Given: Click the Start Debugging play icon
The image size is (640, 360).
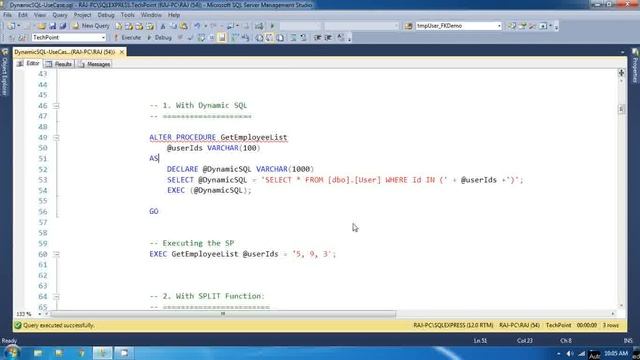Looking at the screenshot, I should (x=272, y=26).
